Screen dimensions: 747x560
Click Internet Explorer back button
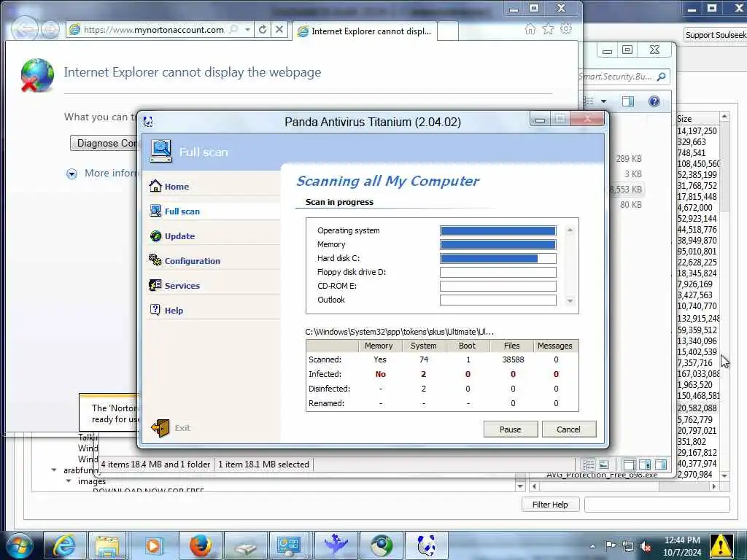(25, 29)
